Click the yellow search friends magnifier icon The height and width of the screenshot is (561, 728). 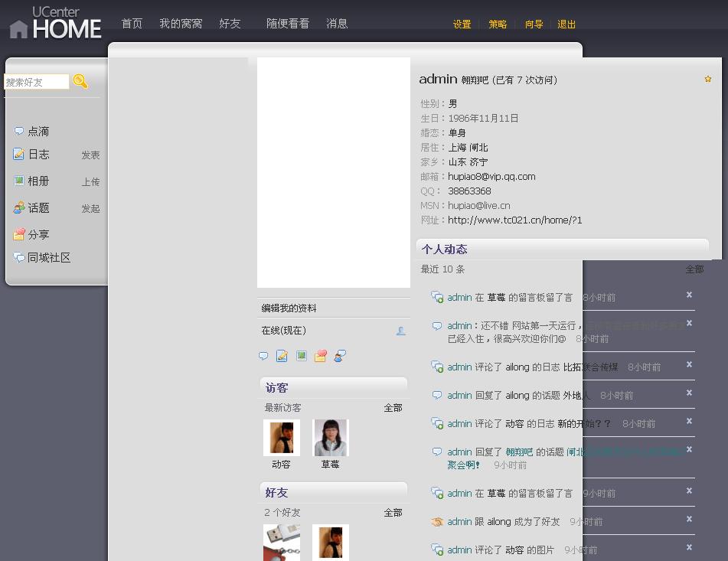[x=80, y=81]
